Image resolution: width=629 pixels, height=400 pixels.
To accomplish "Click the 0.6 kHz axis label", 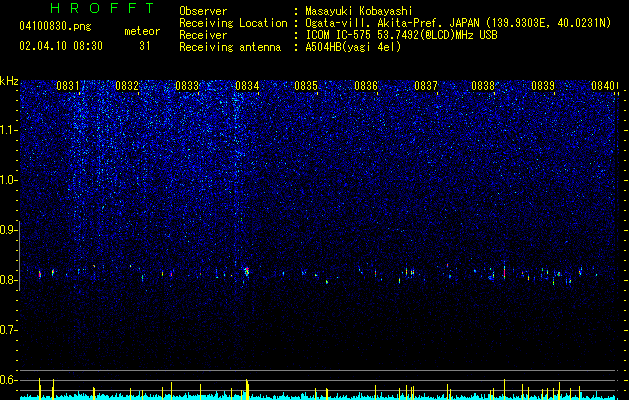I will tap(8, 380).
